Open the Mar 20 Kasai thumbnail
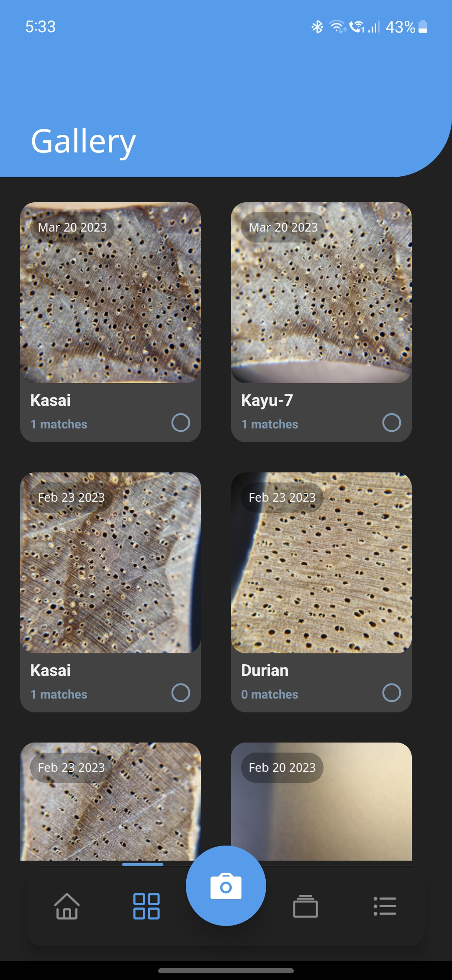Screen dimensions: 452x980 point(110,293)
